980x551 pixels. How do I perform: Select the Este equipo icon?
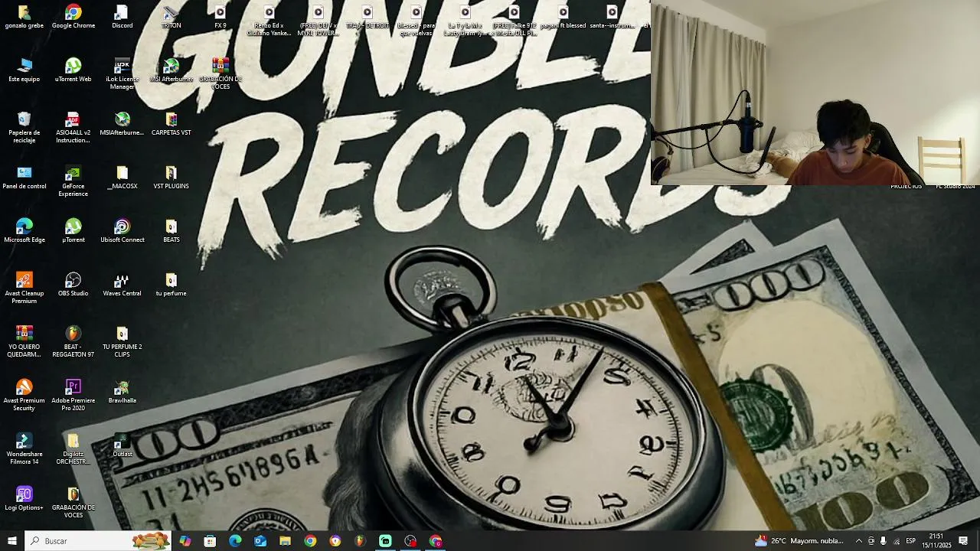point(24,70)
